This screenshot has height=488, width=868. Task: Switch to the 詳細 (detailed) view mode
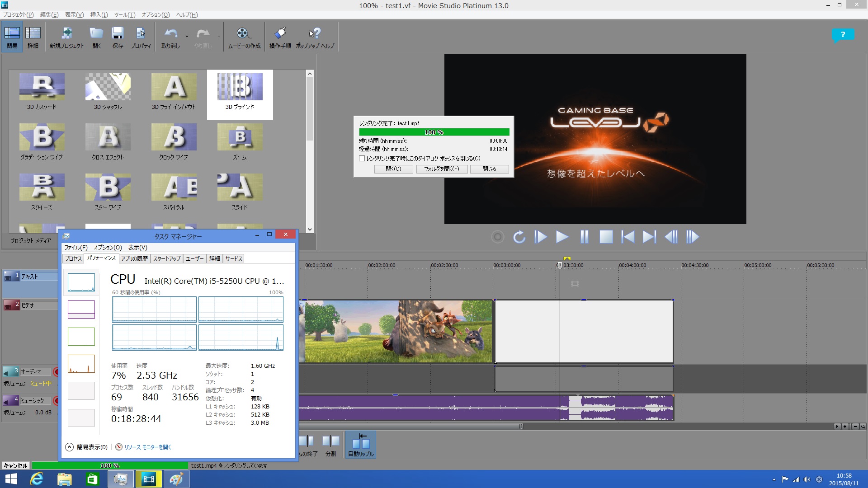(x=33, y=37)
